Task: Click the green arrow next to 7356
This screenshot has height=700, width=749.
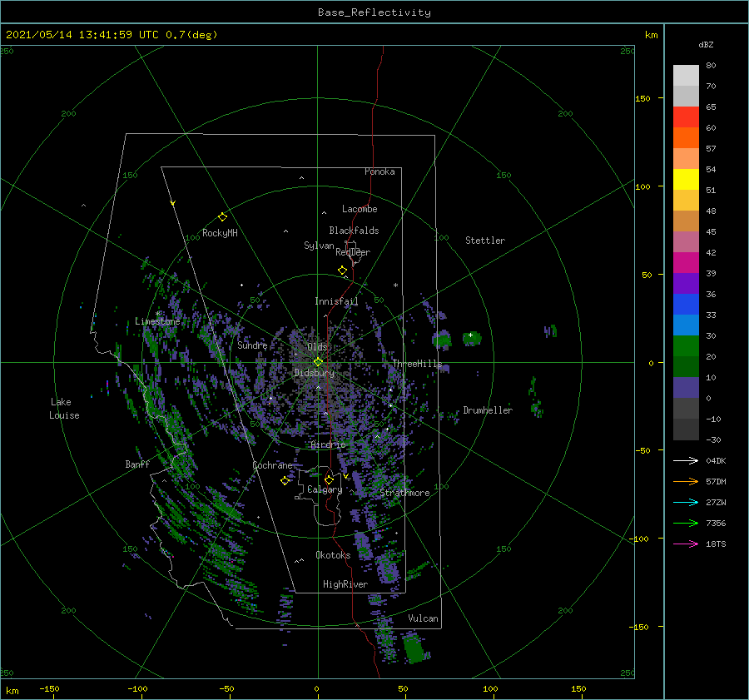Action: (x=686, y=524)
